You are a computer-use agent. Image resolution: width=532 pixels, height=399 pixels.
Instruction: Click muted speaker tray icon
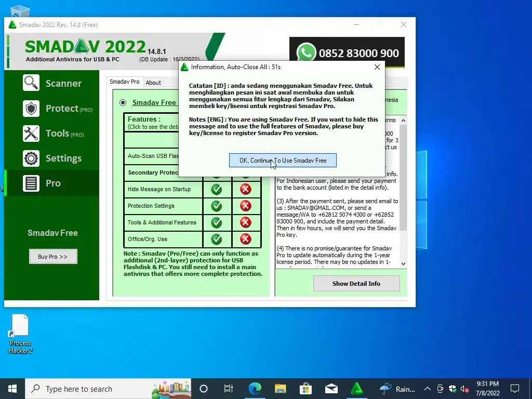point(465,389)
